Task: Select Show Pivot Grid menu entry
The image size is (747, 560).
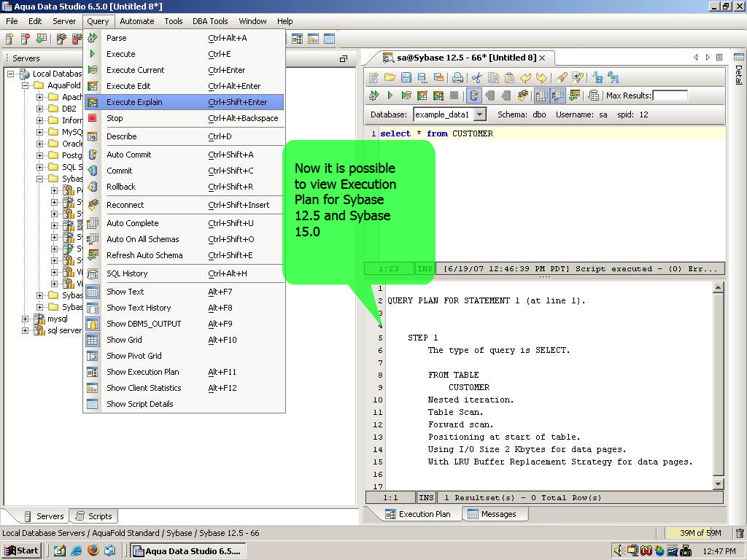Action: coord(185,356)
